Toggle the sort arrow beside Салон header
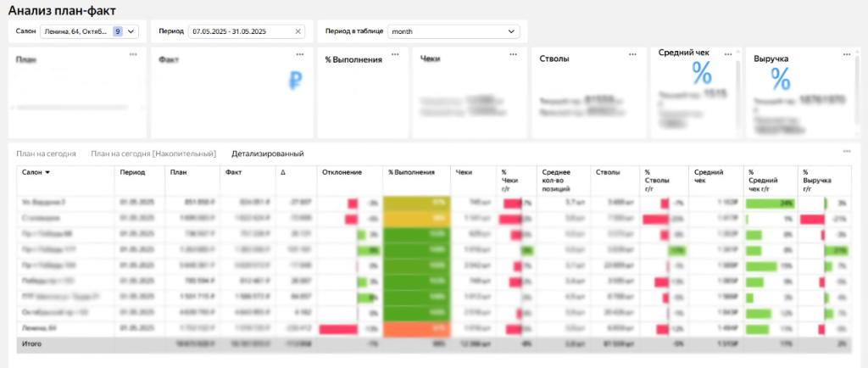This screenshot has height=368, width=868. pos(47,172)
